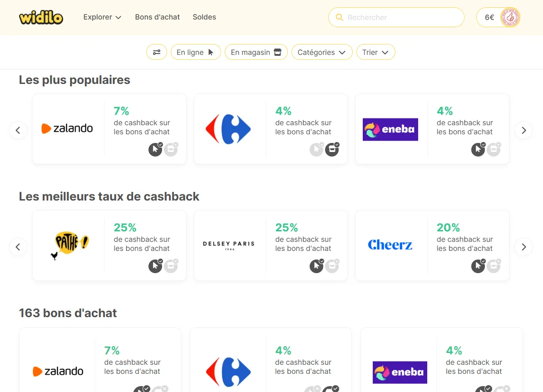Image resolution: width=543 pixels, height=392 pixels.
Task: Show previous best cashback offers with left arrow
Action: [18, 247]
